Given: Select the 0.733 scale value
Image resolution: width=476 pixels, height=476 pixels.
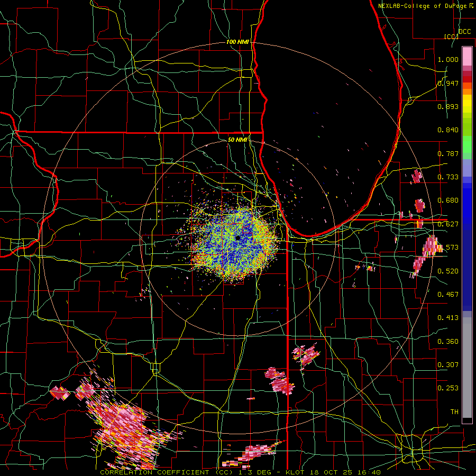Looking at the screenshot, I should pos(448,177).
